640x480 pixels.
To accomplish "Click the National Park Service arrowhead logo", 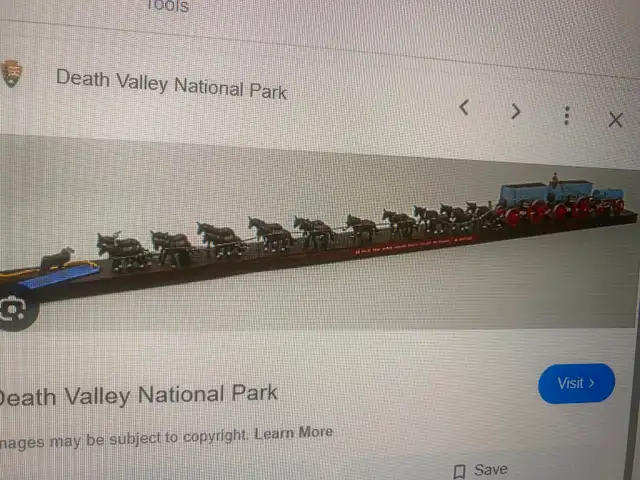I will (11, 73).
